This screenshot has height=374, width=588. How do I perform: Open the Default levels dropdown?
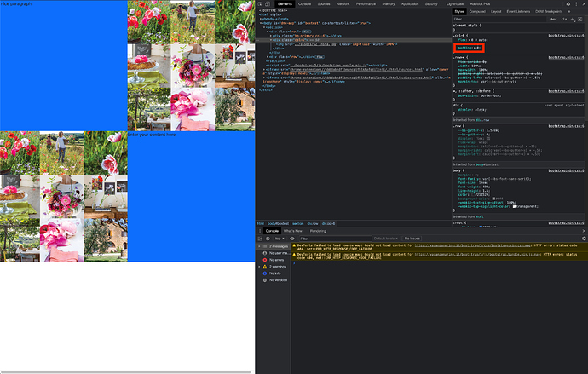point(385,239)
